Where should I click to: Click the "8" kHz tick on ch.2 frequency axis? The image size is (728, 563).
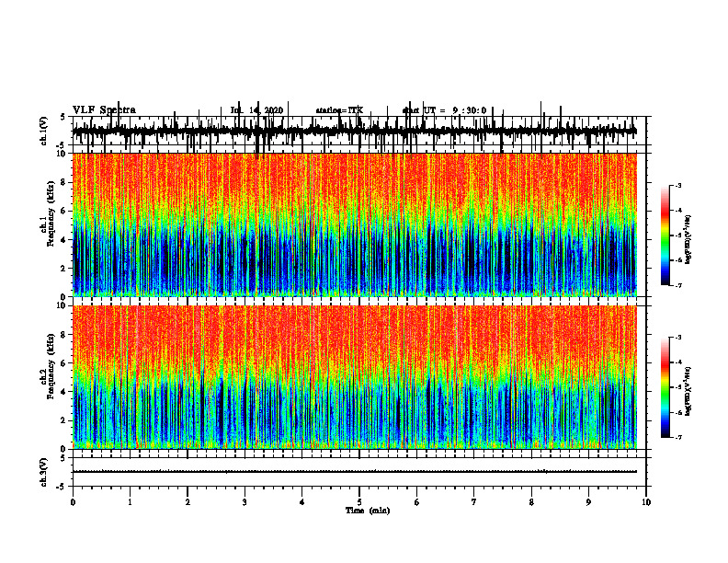click(x=64, y=335)
